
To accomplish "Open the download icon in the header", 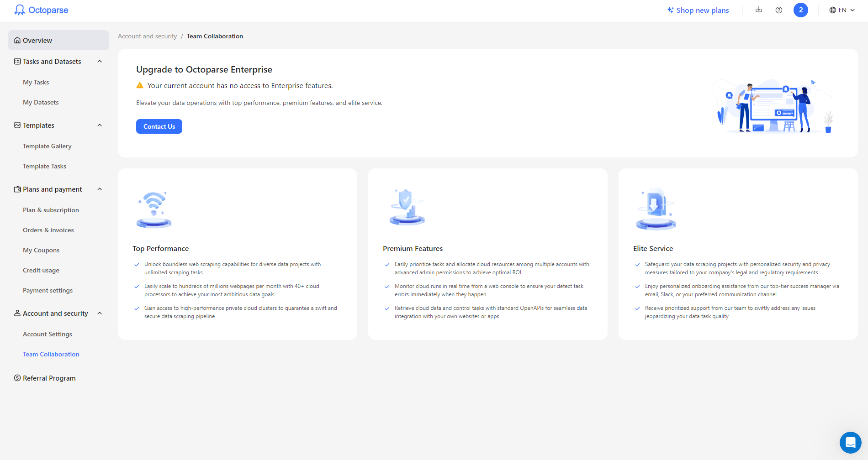I will 759,10.
